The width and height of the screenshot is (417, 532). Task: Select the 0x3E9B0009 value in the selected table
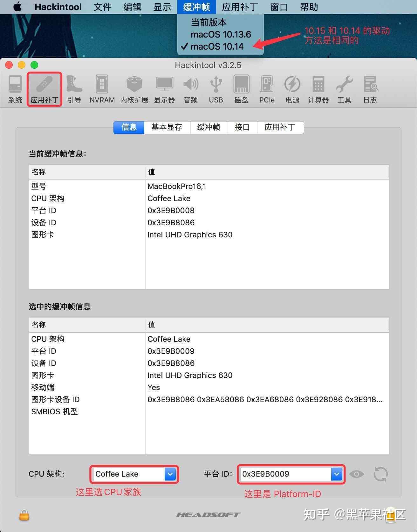tap(171, 351)
